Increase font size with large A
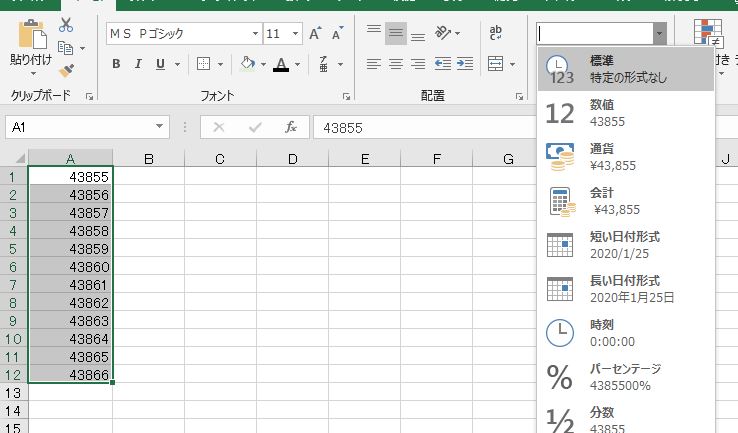The height and width of the screenshot is (433, 738). tap(315, 33)
